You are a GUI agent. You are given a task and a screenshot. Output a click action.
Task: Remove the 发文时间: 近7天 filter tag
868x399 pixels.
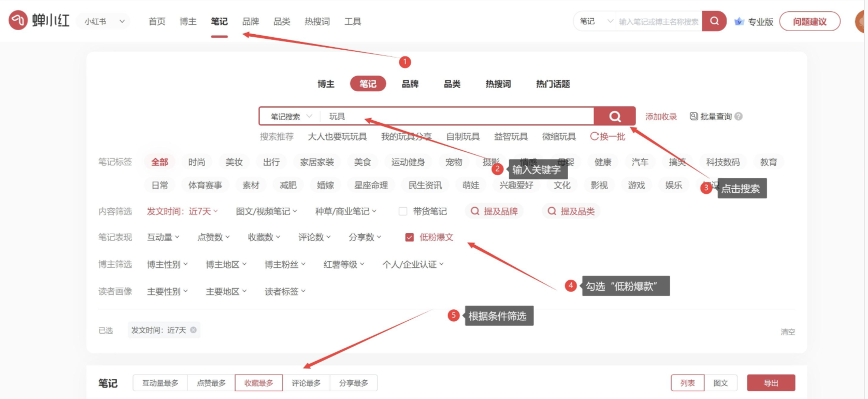tap(193, 330)
